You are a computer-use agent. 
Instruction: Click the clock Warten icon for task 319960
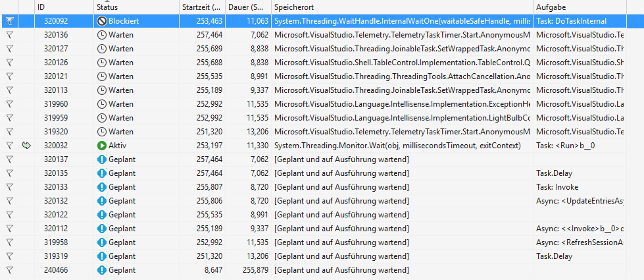(x=101, y=104)
